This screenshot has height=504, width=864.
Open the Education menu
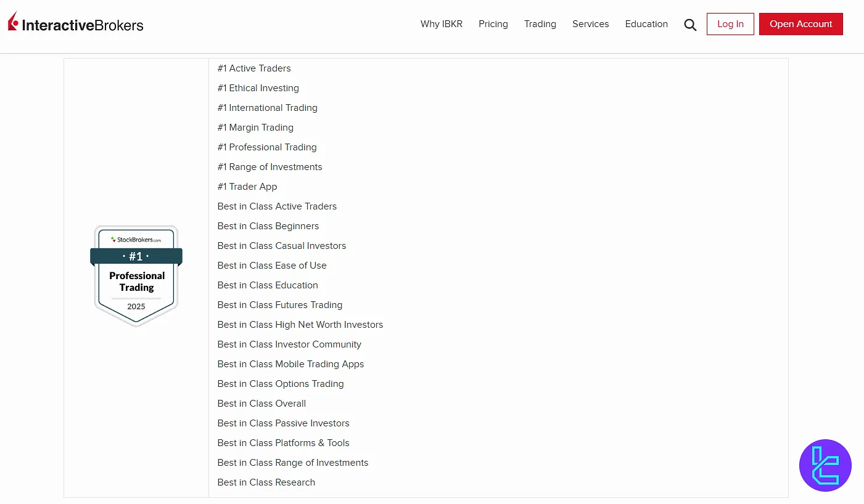point(646,24)
